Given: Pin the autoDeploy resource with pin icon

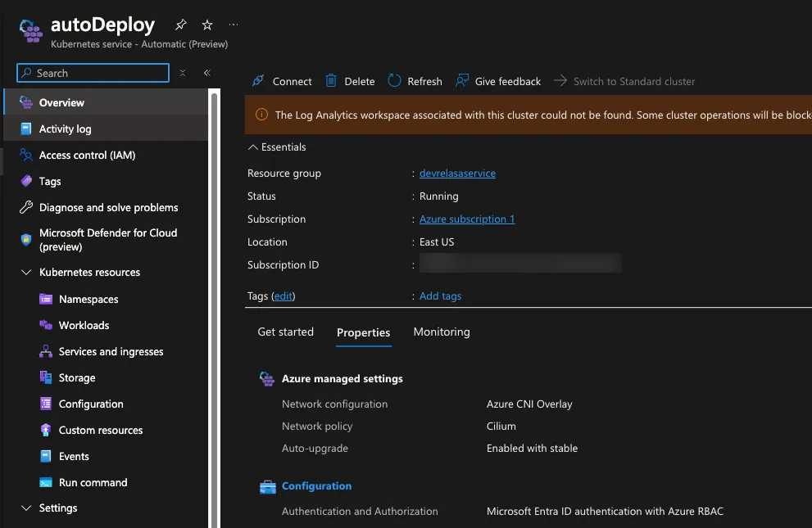Looking at the screenshot, I should click(x=181, y=25).
